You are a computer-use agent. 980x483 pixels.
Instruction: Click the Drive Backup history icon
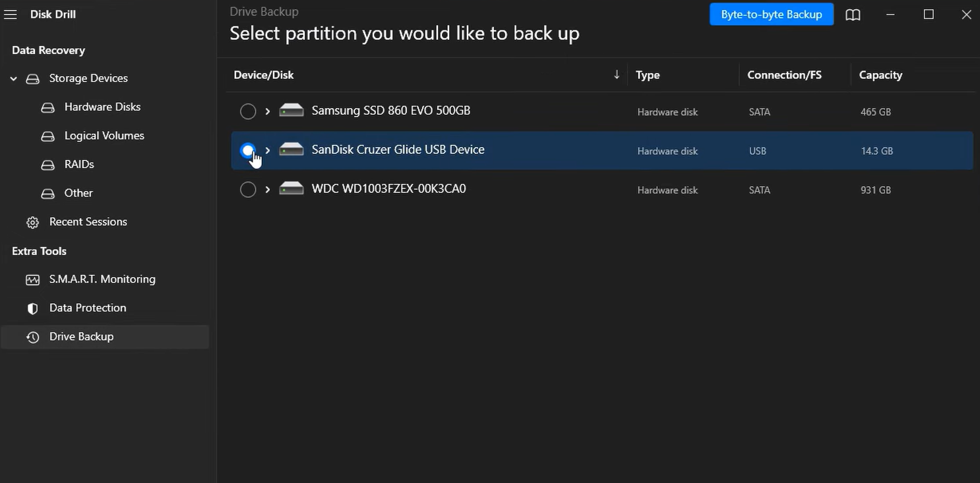pos(32,337)
